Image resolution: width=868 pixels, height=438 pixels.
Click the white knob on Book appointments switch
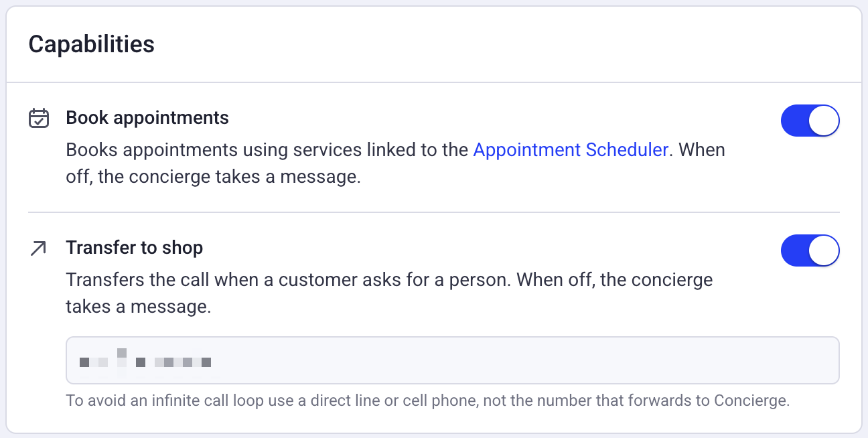[823, 121]
